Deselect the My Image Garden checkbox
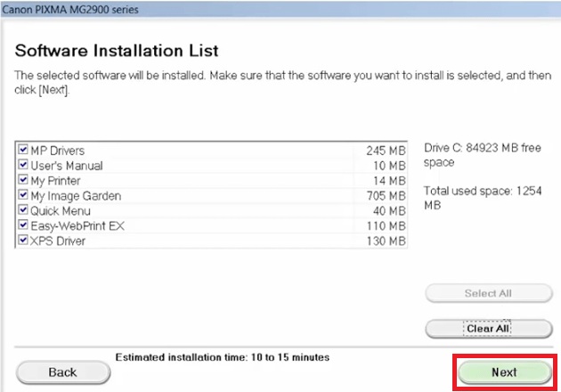Screen dimensions: 561x392 [23, 194]
